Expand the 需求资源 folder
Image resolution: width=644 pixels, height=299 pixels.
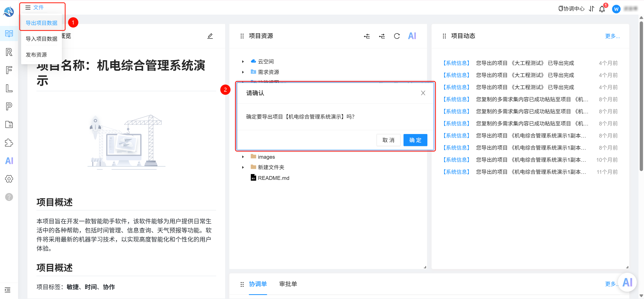coord(243,72)
